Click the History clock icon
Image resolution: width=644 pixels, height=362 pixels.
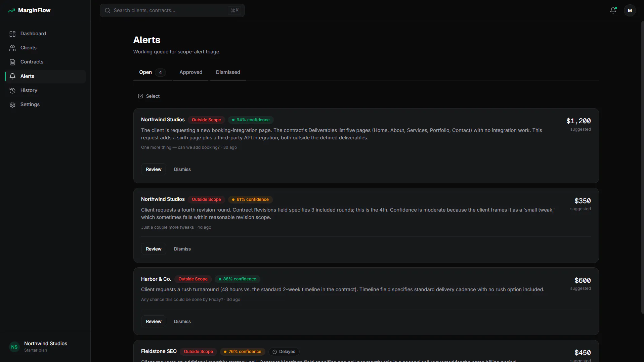[x=12, y=91]
